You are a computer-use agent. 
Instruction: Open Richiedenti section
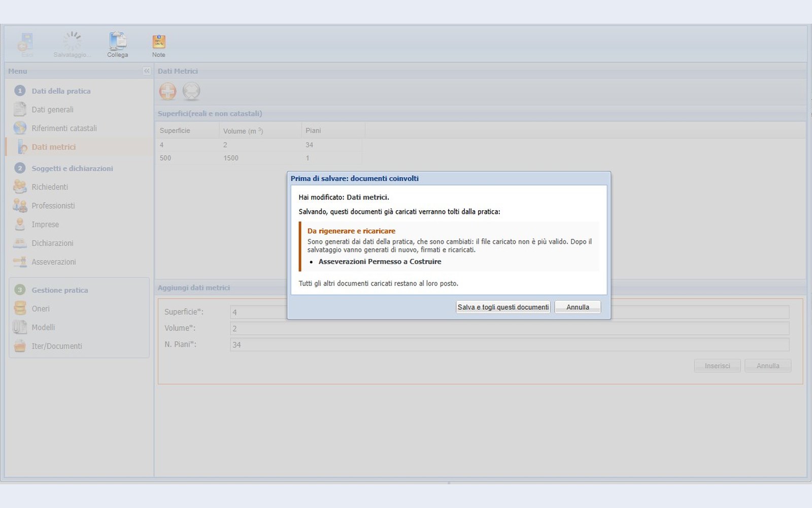50,187
